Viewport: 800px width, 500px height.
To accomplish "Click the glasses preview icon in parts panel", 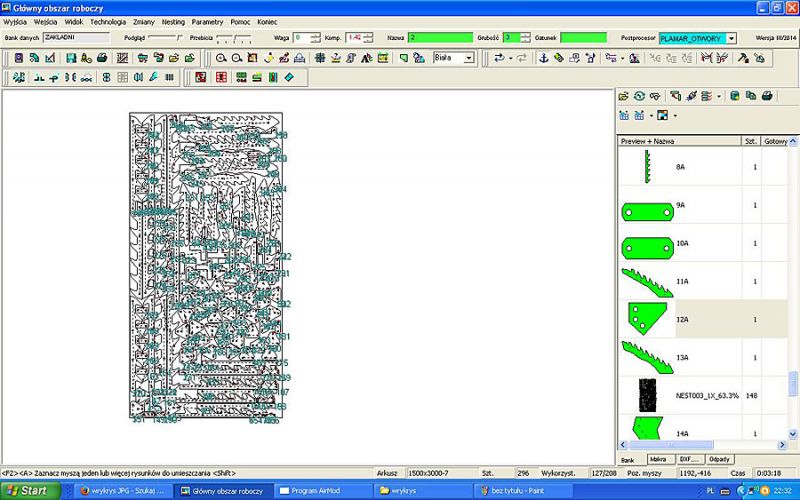I will pyautogui.click(x=655, y=96).
